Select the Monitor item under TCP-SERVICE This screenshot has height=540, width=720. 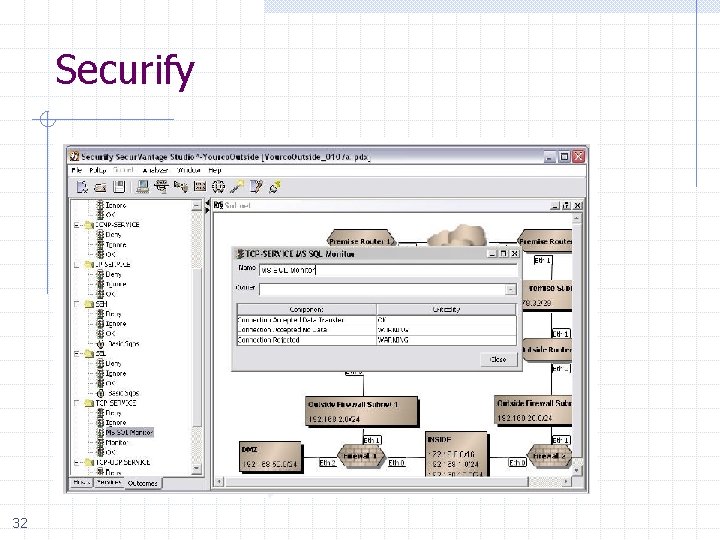click(117, 443)
